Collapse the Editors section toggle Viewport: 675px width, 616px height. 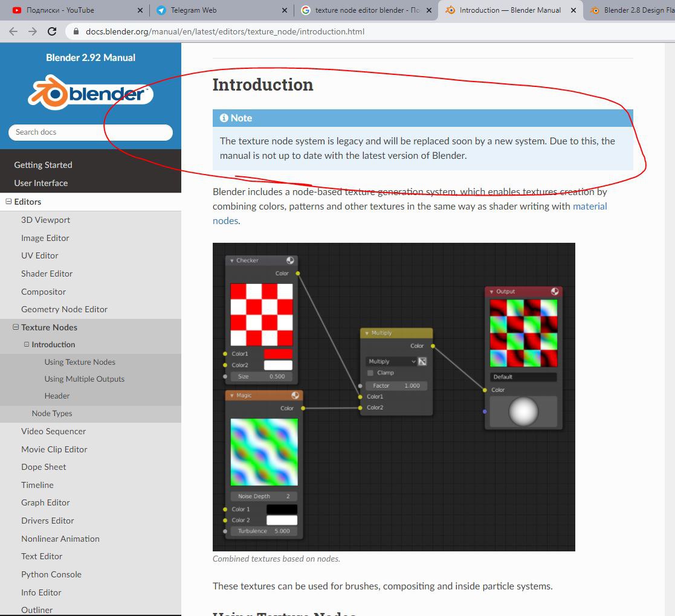click(8, 201)
